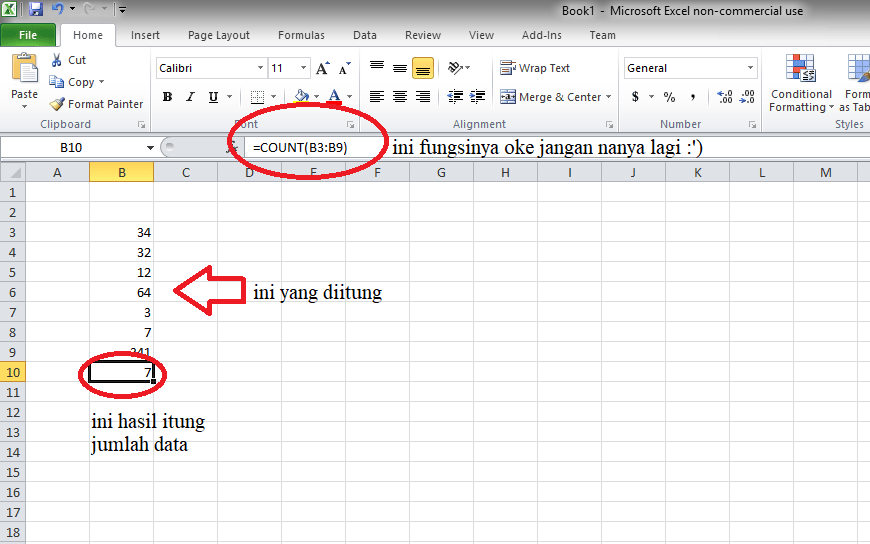Click Decrease Decimal icon
870x544 pixels.
(747, 97)
